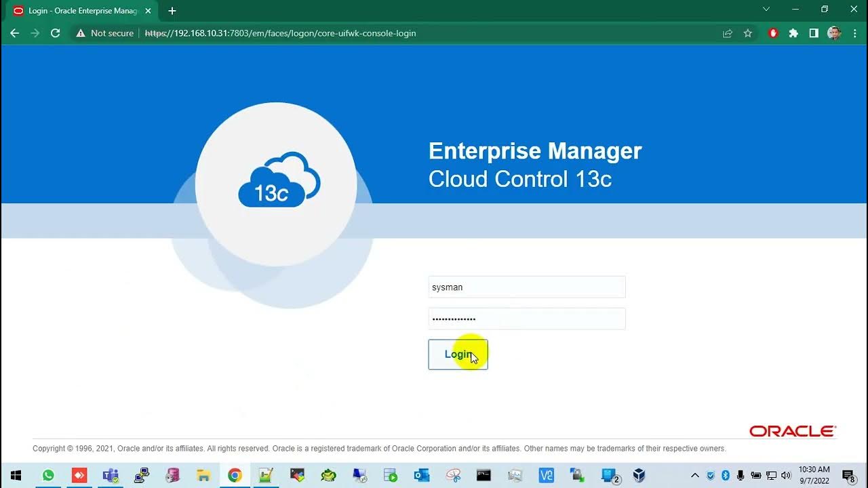Open the Extensions puzzle icon

coord(793,33)
